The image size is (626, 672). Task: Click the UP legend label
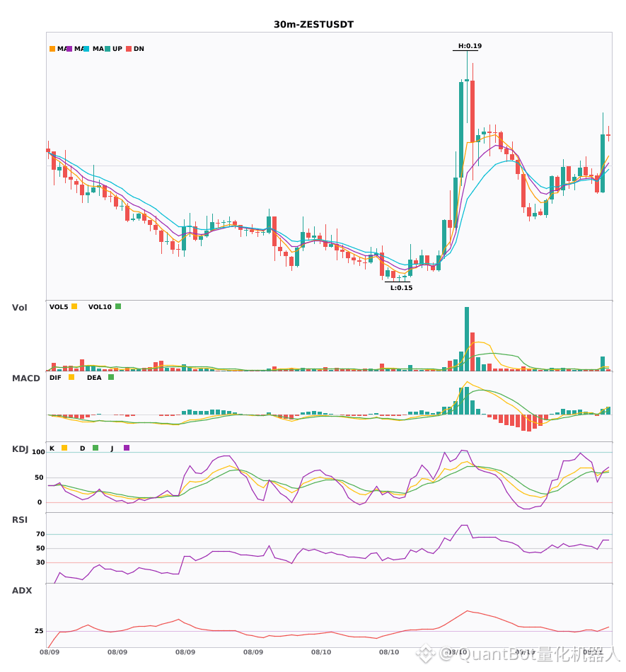117,49
